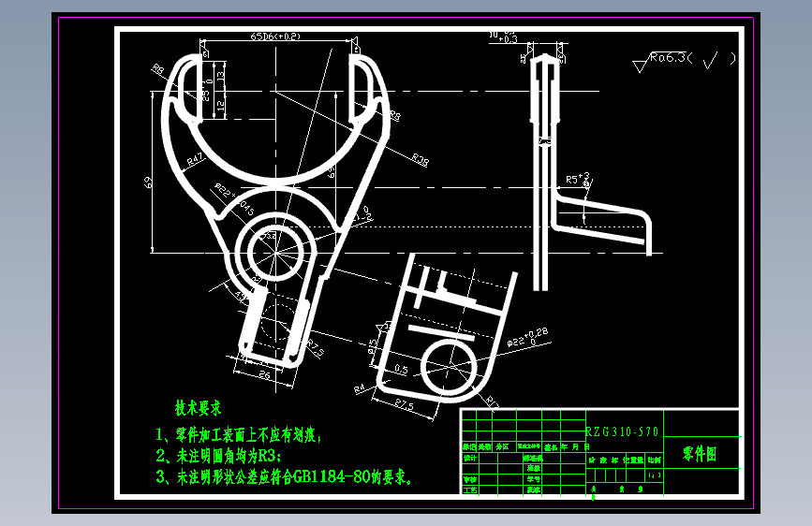Select note 1 零件加工表面上不应有划痕
This screenshot has height=526, width=812.
(x=239, y=434)
